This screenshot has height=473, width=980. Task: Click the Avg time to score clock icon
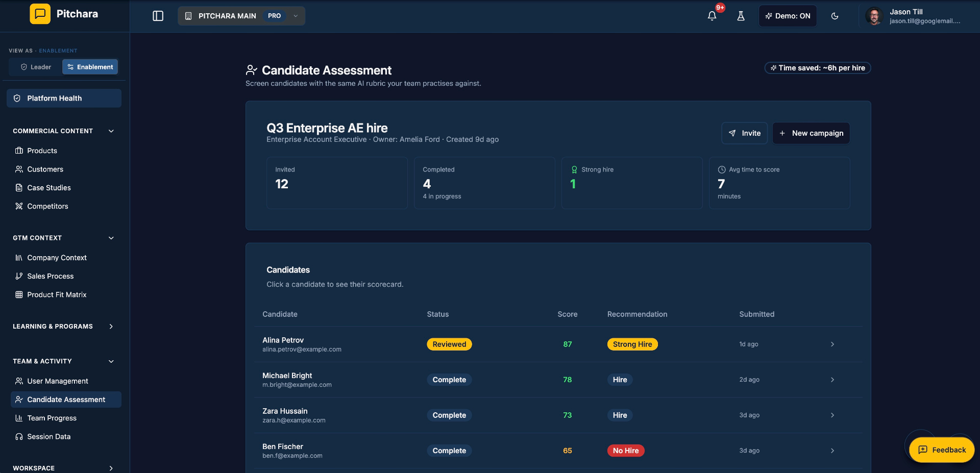722,169
